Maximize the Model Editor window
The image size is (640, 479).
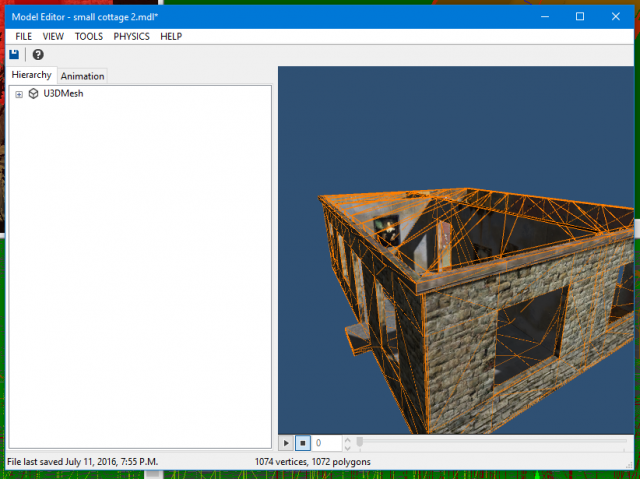579,16
